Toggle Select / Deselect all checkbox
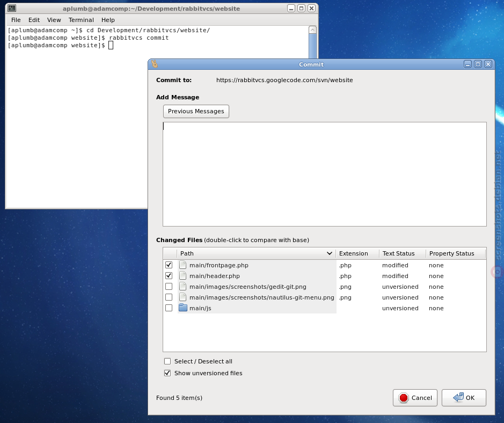 point(167,361)
